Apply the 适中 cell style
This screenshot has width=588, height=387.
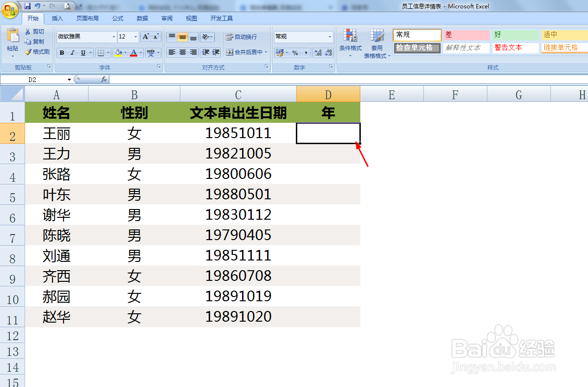564,35
